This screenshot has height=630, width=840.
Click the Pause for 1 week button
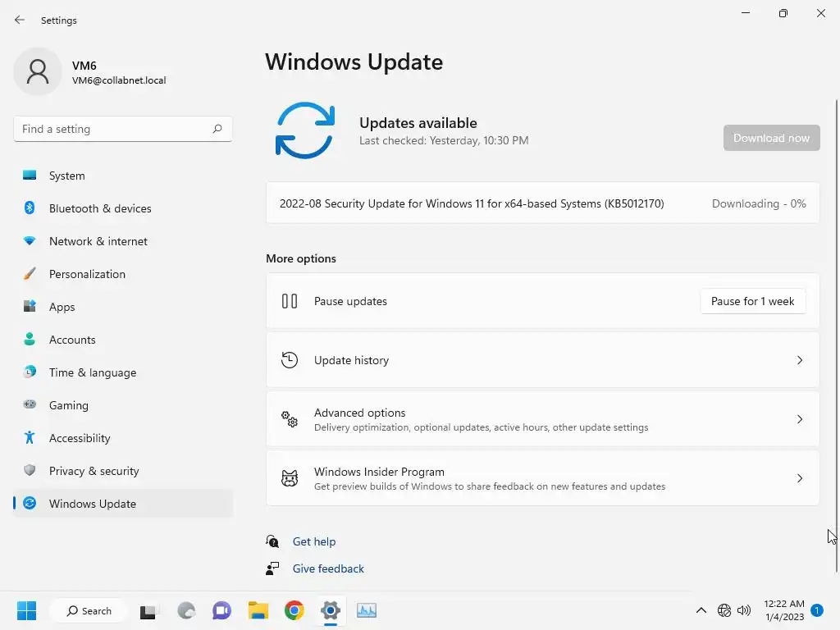point(753,301)
